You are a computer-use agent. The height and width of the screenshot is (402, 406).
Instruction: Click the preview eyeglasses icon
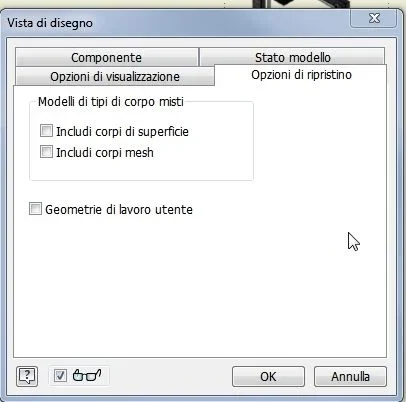pyautogui.click(x=87, y=375)
